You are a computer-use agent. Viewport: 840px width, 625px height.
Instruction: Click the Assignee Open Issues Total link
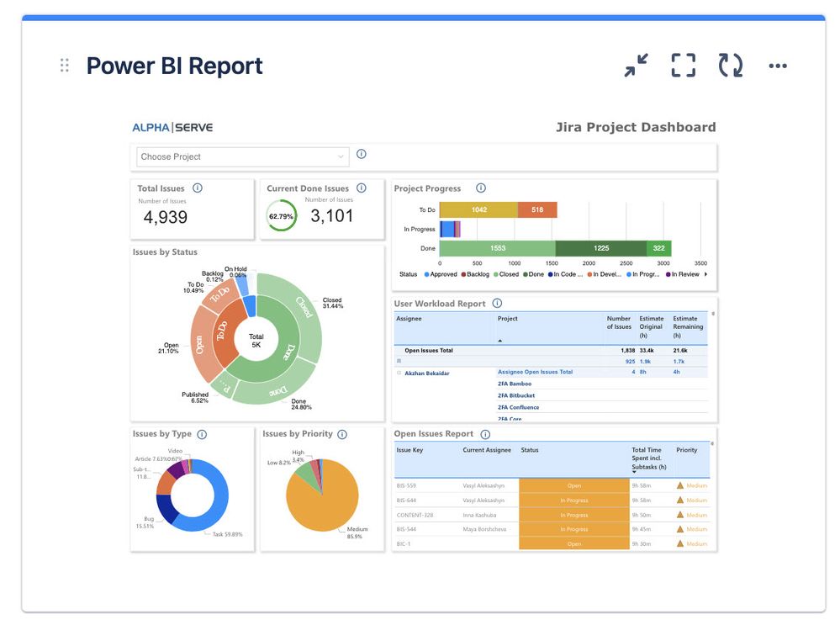(x=536, y=373)
